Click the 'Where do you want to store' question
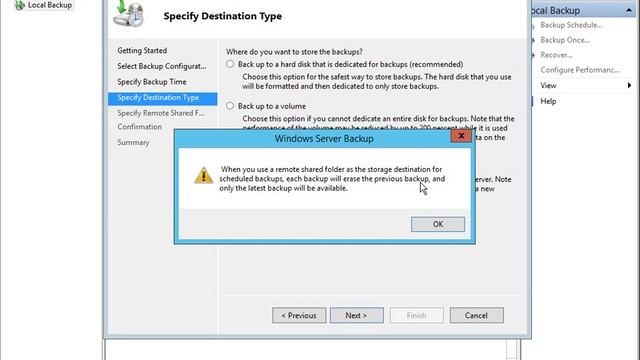 [x=294, y=52]
